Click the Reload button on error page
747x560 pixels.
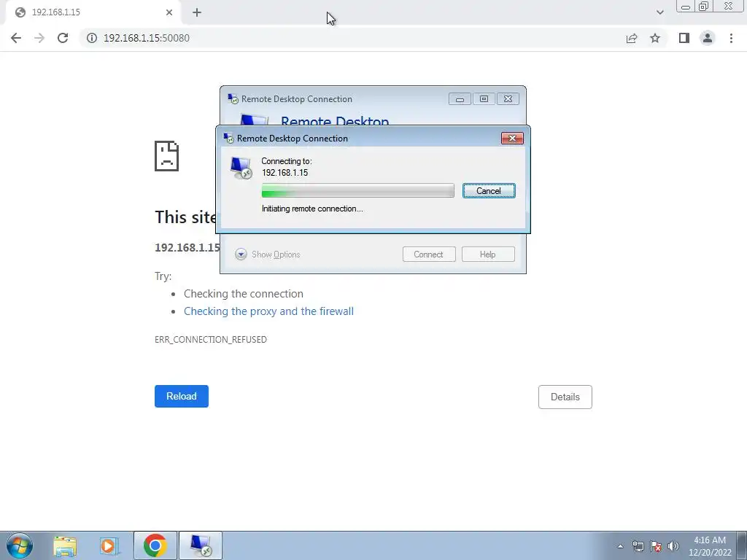182,396
